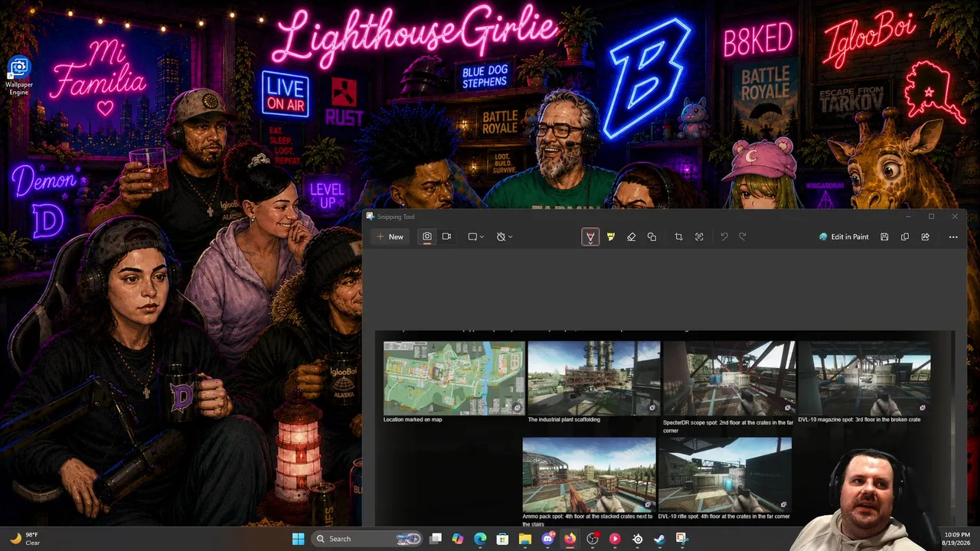Open Microsoft Edge from the taskbar
Viewport: 980px width, 551px height.
[x=480, y=539]
